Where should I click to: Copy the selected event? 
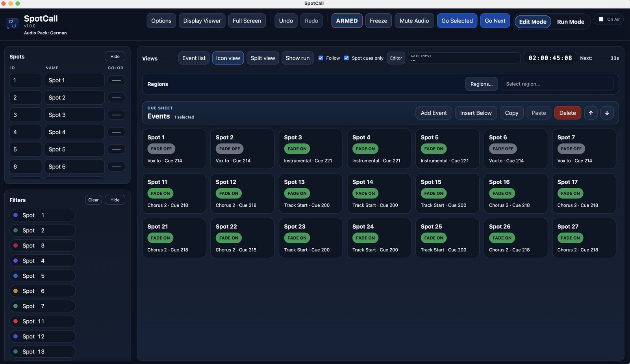(x=512, y=113)
